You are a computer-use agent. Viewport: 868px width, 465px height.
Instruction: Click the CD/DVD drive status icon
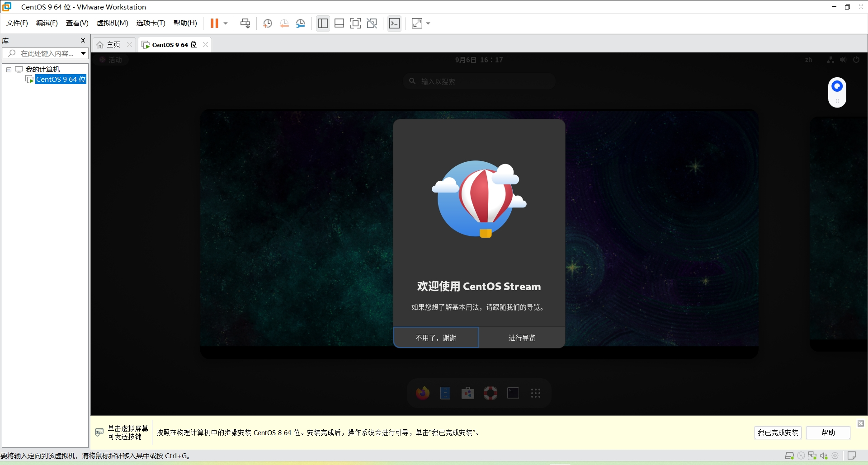pos(801,456)
